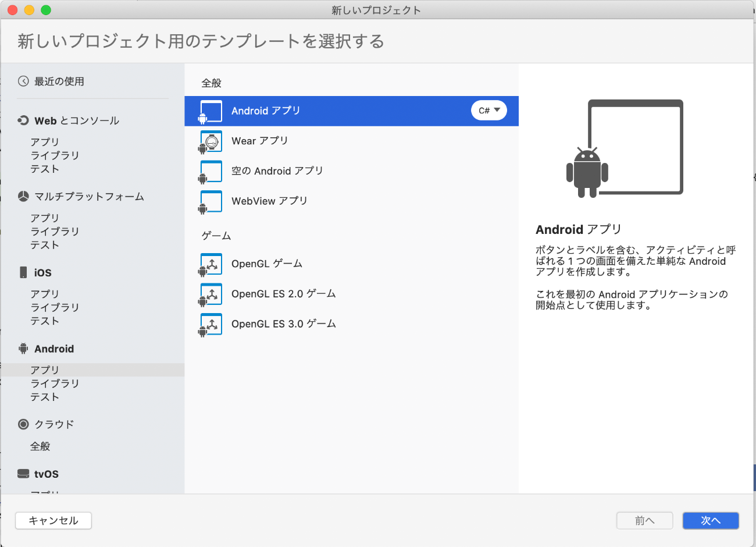
Task: Select テスト under マルチプラットフォーム
Action: tap(45, 245)
